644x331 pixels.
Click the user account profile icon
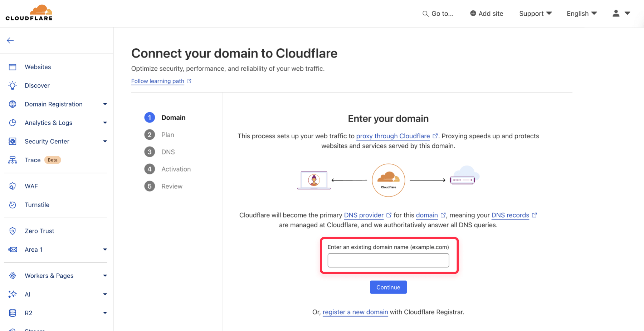616,13
